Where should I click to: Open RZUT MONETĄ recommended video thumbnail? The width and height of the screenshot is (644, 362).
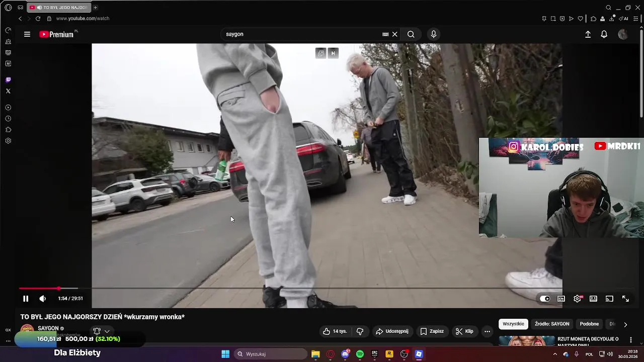[527, 341]
